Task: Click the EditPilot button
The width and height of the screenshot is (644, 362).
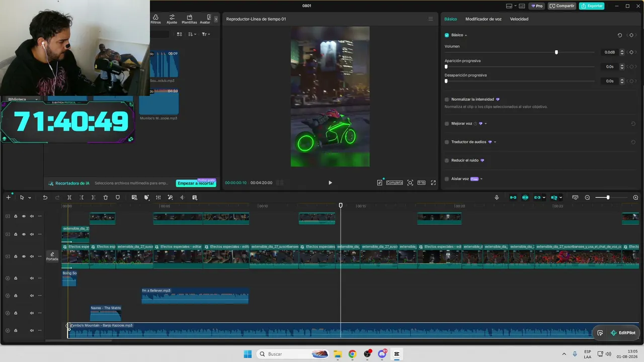Action: click(x=623, y=333)
